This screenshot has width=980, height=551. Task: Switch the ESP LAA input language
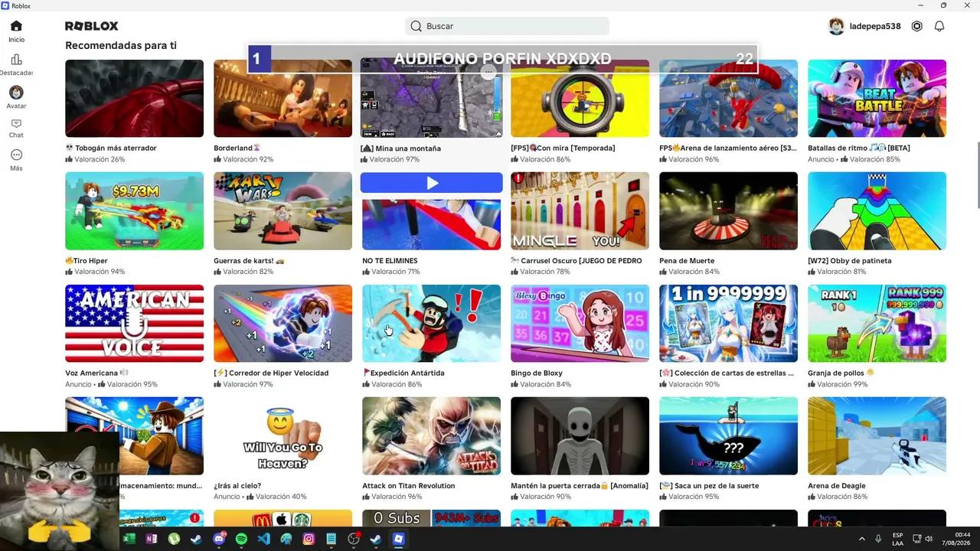(897, 539)
